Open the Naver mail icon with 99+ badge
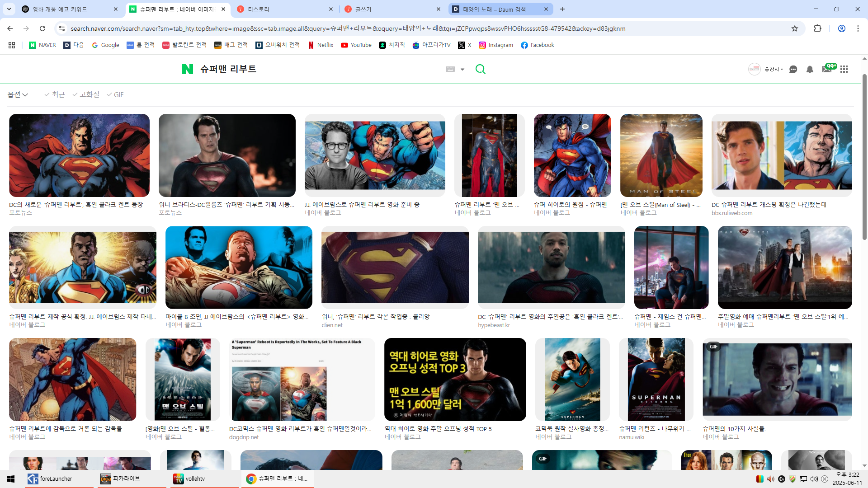The image size is (868, 488). 827,69
